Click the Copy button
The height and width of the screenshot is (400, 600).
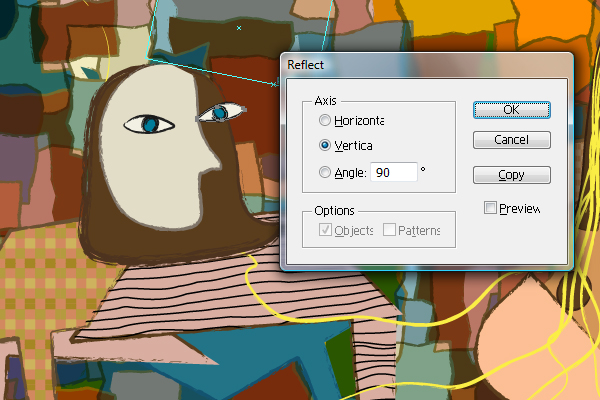tap(512, 175)
